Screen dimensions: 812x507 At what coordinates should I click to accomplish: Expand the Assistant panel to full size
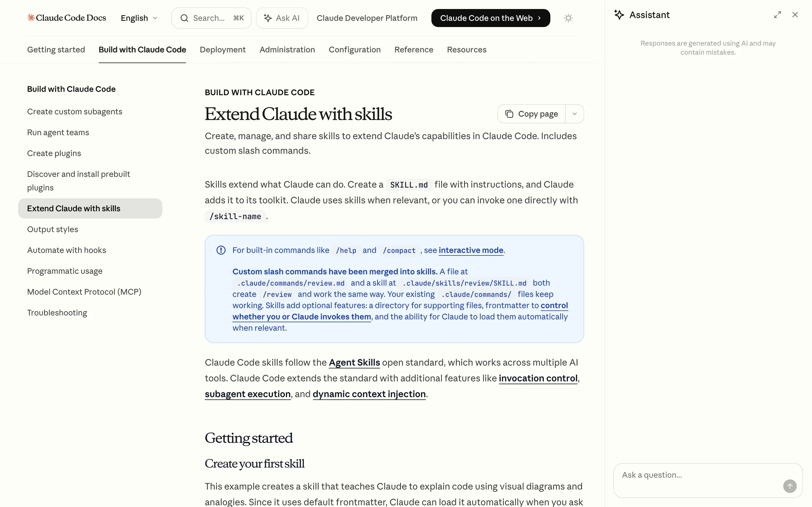pyautogui.click(x=777, y=15)
